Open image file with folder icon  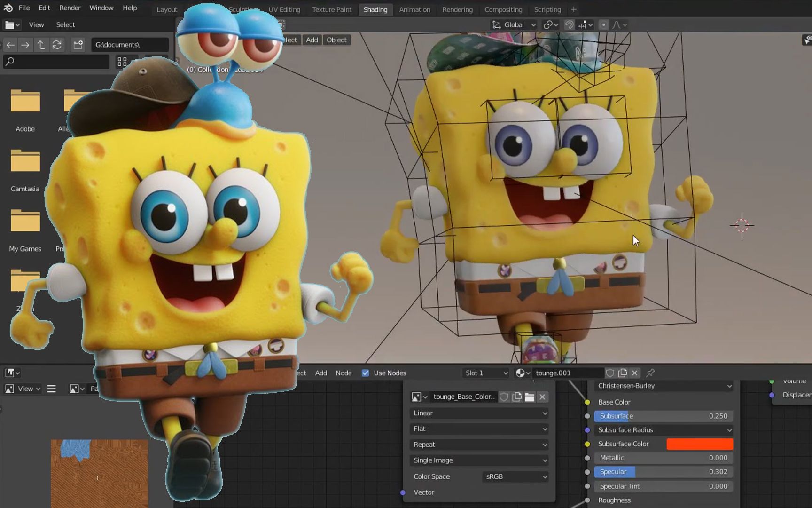pos(530,397)
